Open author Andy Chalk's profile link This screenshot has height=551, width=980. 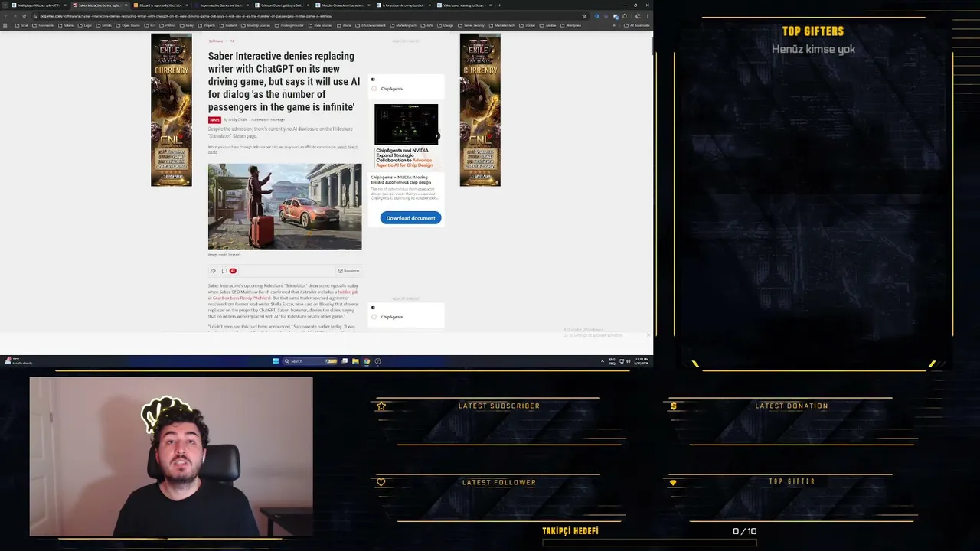click(237, 120)
